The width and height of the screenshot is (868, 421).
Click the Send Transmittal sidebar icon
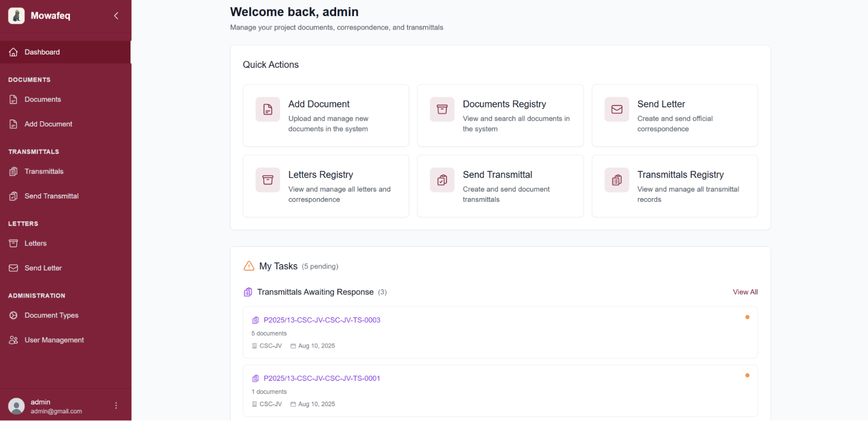(13, 196)
